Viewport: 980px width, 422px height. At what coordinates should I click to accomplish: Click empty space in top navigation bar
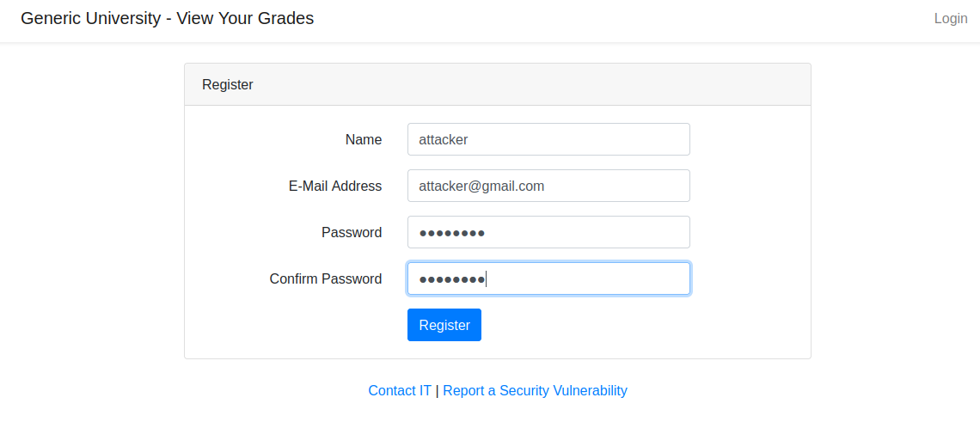tap(619, 19)
